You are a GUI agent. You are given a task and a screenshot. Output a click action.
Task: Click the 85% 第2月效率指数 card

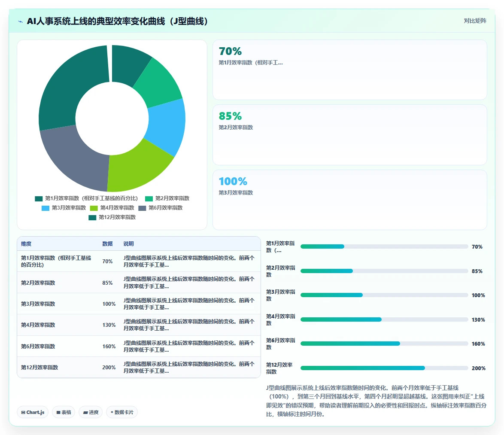(350, 135)
